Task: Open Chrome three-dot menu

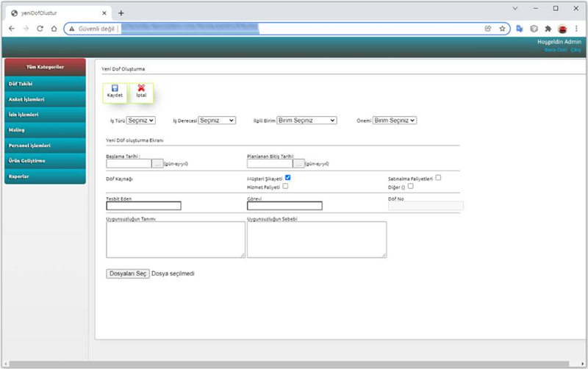Action: (x=576, y=29)
